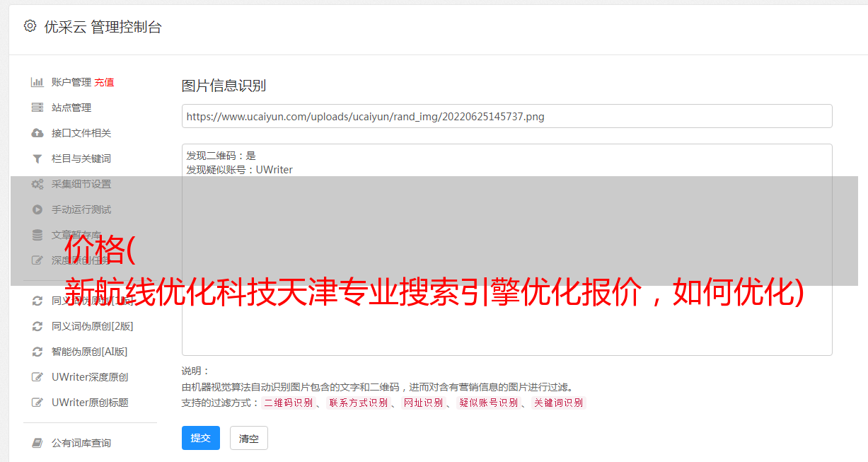Viewport: 868px width, 462px height.
Task: Click the 联系方式识别 filter tag
Action: pos(358,403)
